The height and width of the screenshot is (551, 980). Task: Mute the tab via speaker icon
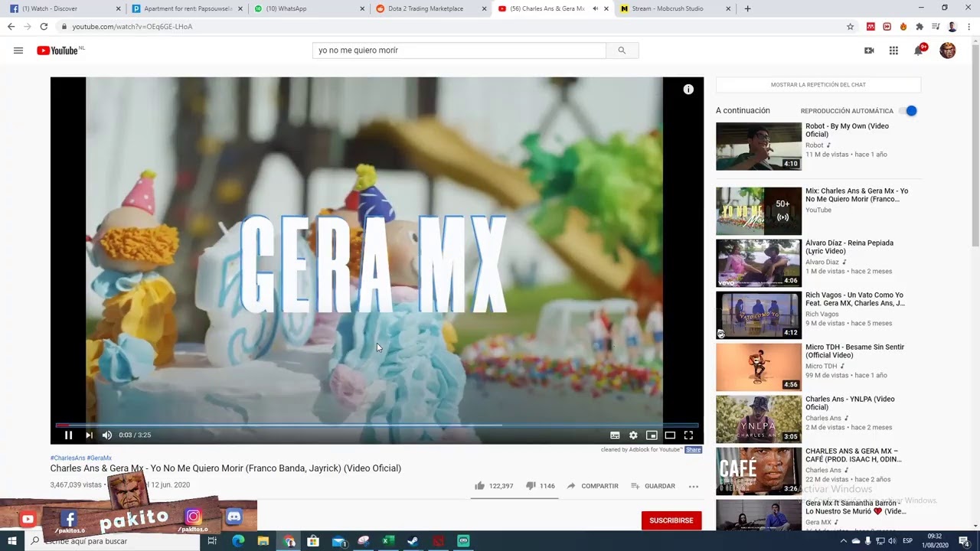pyautogui.click(x=596, y=8)
